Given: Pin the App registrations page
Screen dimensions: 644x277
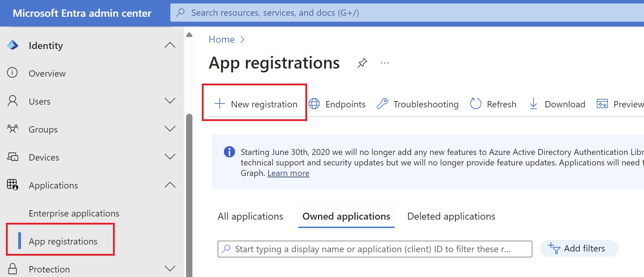Looking at the screenshot, I should click(x=362, y=63).
